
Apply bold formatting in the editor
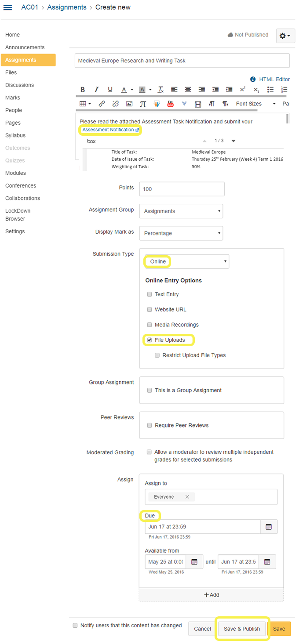(x=83, y=90)
